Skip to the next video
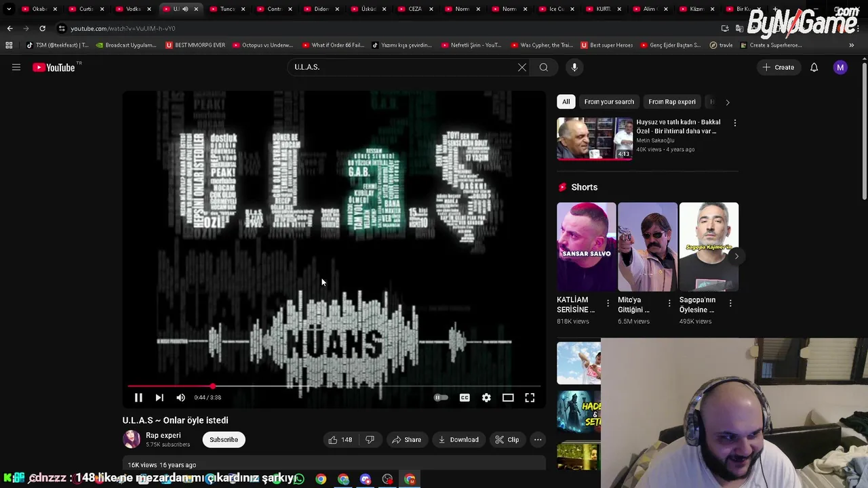This screenshot has height=488, width=868. click(x=159, y=398)
